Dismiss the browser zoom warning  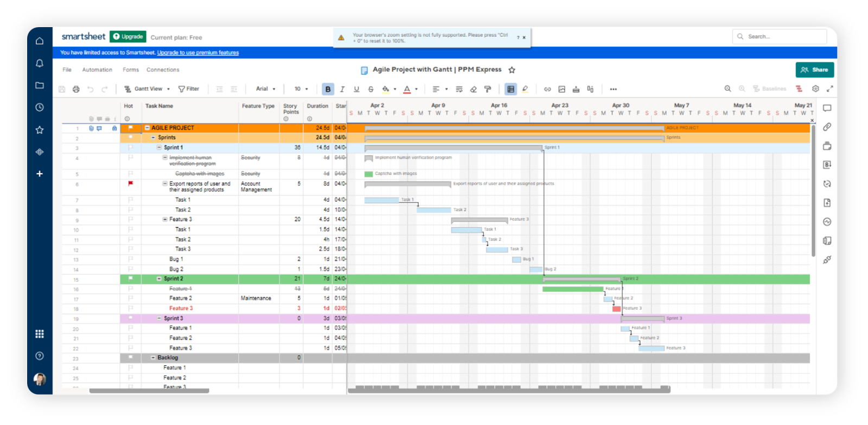[524, 37]
